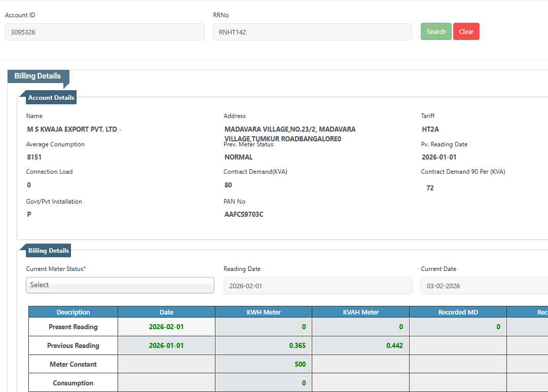Click the Reading Date field
The width and height of the screenshot is (548, 392).
pyautogui.click(x=317, y=286)
